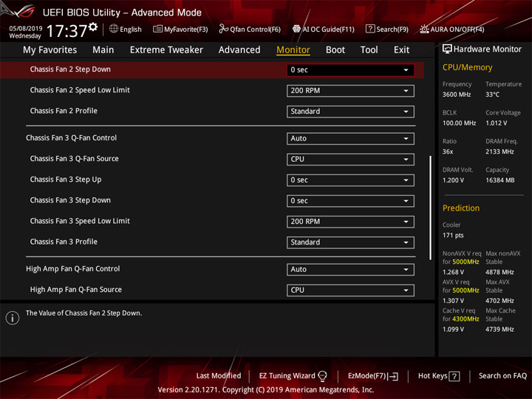Screen dimensions: 532x399
Task: Open the clock settings gear icon
Action: tap(93, 27)
